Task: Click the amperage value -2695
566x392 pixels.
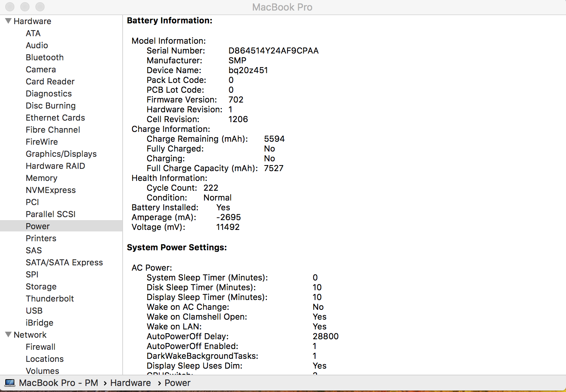Action: click(x=229, y=217)
